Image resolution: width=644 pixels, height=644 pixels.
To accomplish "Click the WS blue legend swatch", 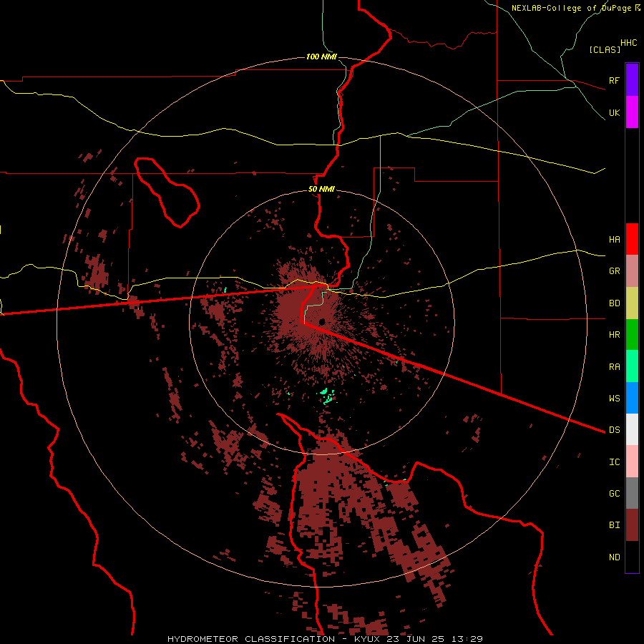I will pos(632,398).
